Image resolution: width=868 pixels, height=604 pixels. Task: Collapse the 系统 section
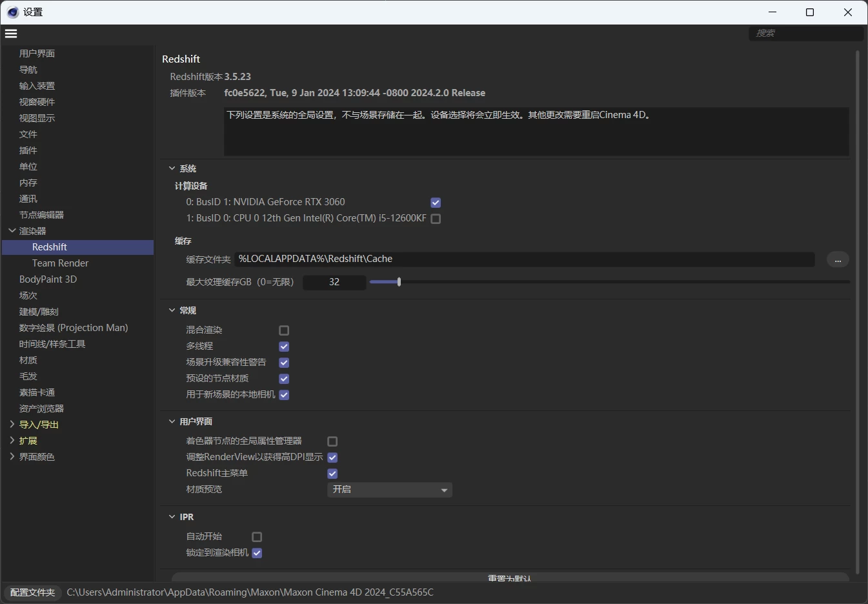172,168
